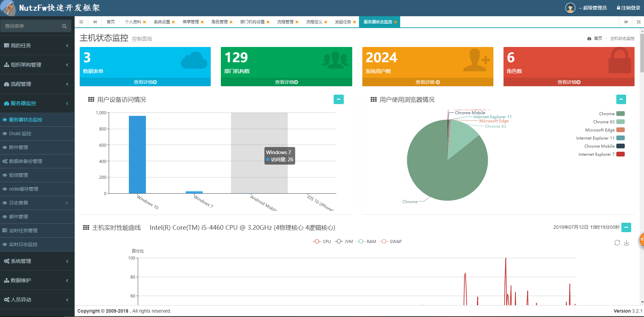This screenshot has width=644, height=317.
Task: Collapse the 用户使用浏览器情况 panel
Action: tap(621, 99)
